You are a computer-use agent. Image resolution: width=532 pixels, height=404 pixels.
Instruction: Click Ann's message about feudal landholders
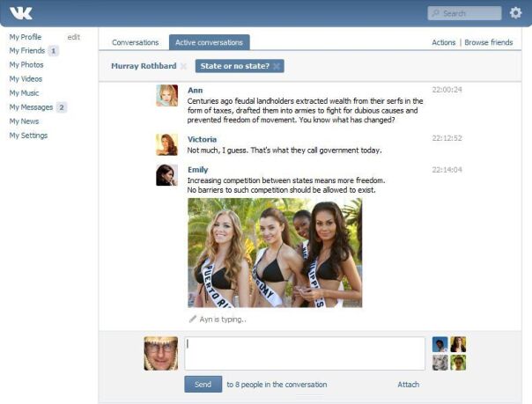click(305, 111)
